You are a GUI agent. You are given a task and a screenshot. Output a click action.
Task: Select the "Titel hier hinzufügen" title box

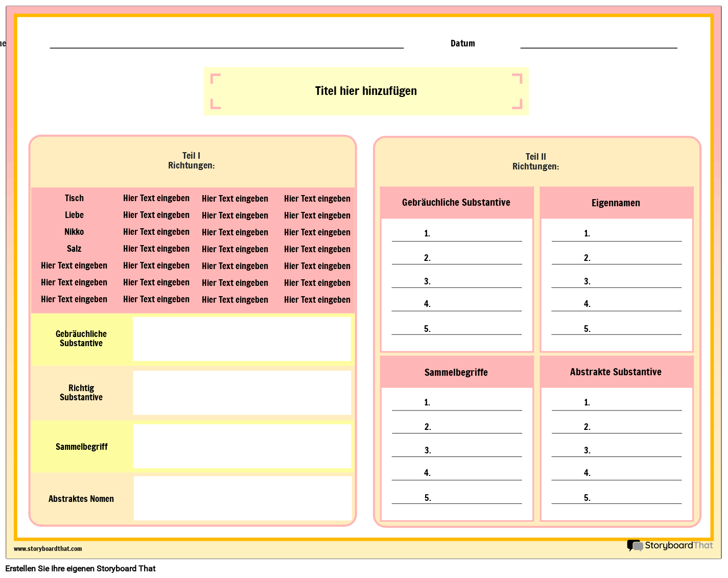point(366,91)
